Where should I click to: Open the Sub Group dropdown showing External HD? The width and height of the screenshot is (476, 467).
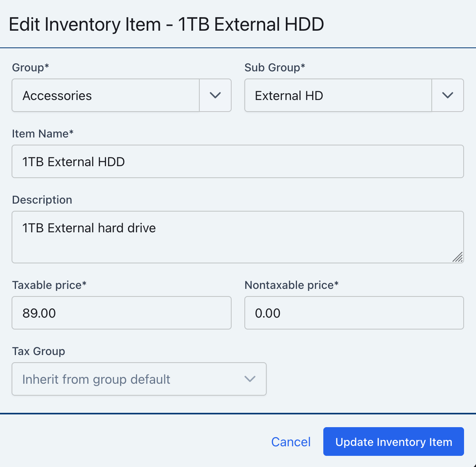pos(354,95)
